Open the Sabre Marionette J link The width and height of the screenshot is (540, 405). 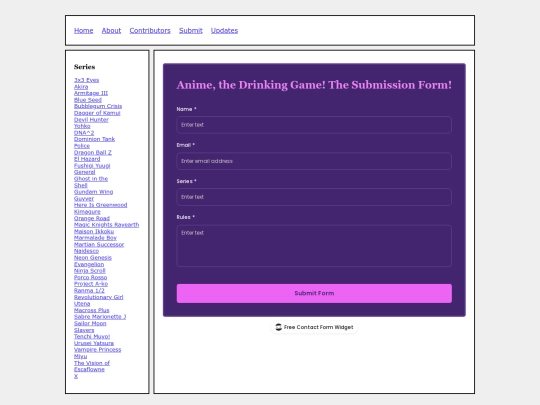pos(100,317)
